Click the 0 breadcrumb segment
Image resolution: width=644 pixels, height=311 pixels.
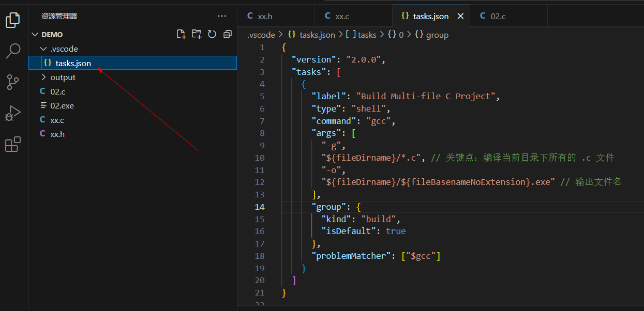[396, 35]
